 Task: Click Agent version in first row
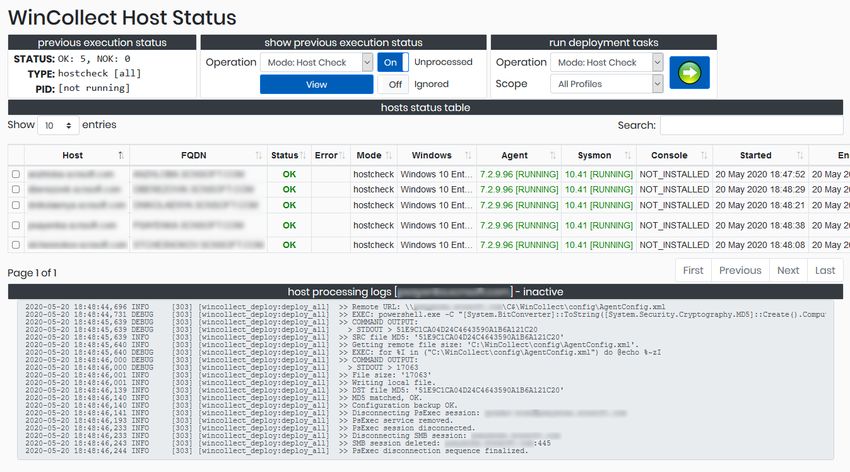519,174
